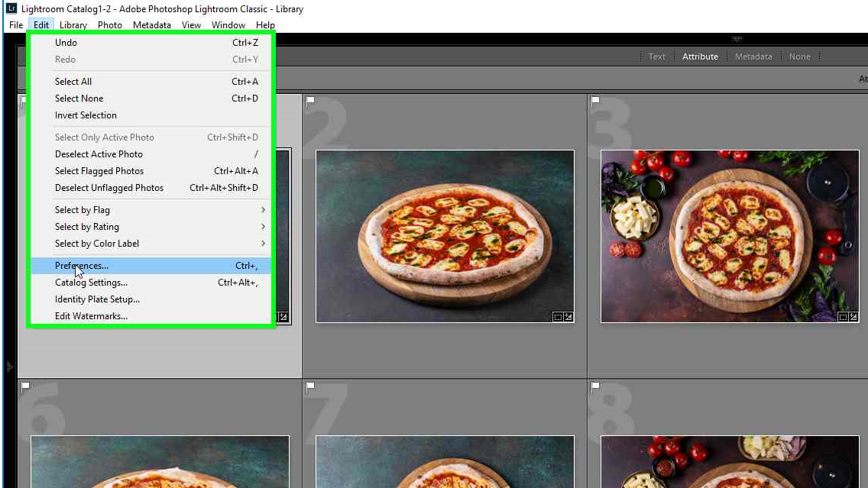Select pizza thumbnail in cell 2
The image size is (868, 488).
(x=445, y=236)
